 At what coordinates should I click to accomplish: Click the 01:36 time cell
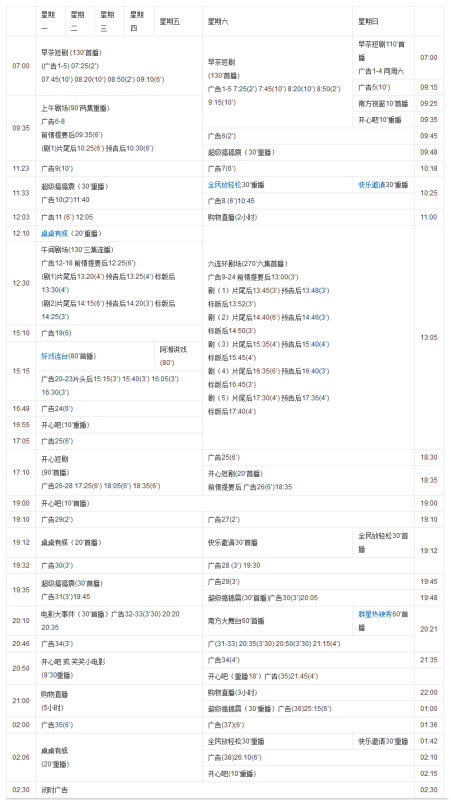point(429,724)
